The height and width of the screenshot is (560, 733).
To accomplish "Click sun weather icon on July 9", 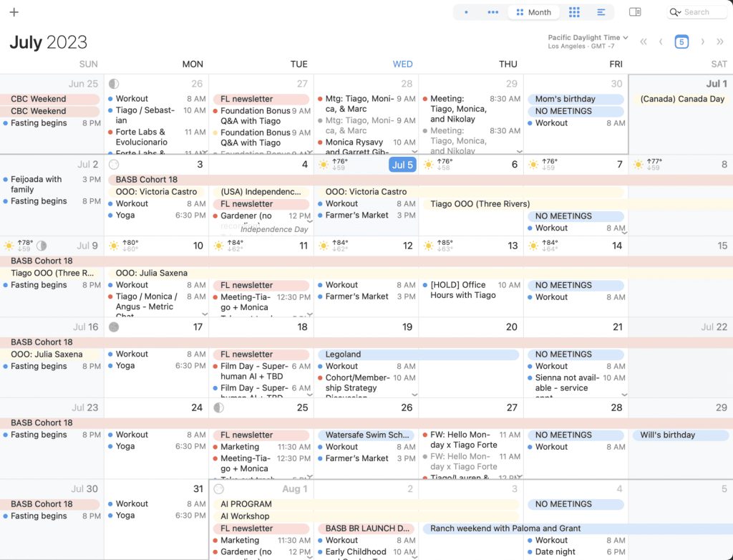I will 9,246.
